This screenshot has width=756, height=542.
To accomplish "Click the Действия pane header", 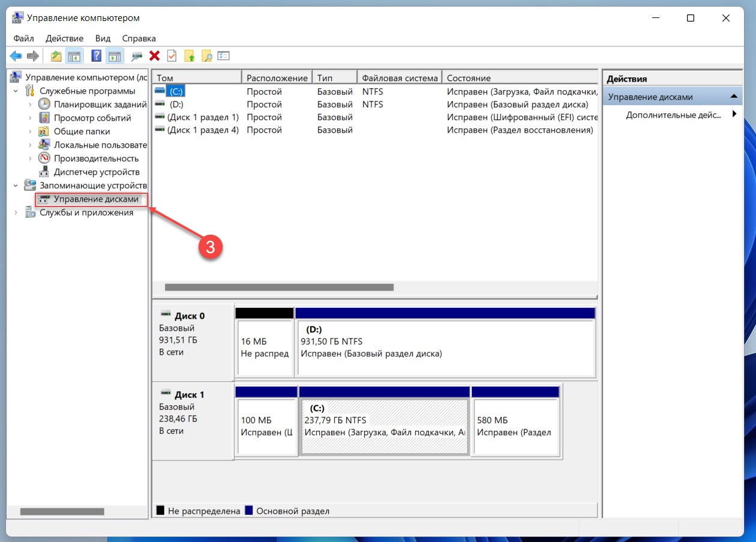I will pos(673,79).
